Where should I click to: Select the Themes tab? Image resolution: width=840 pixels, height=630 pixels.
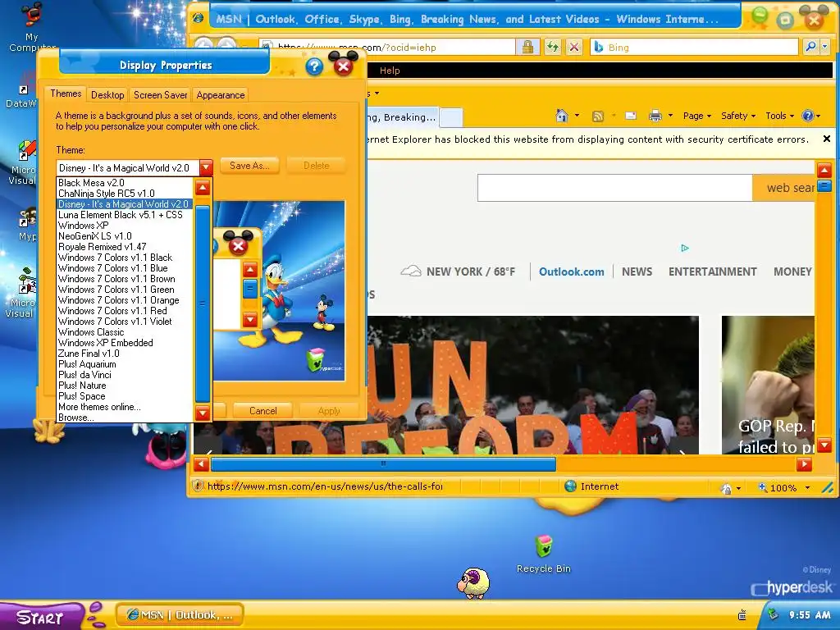(x=66, y=94)
